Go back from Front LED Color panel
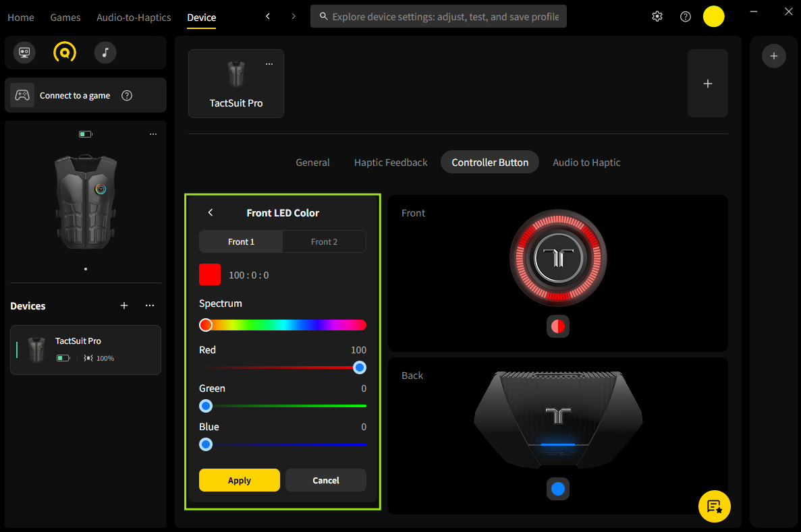 211,212
